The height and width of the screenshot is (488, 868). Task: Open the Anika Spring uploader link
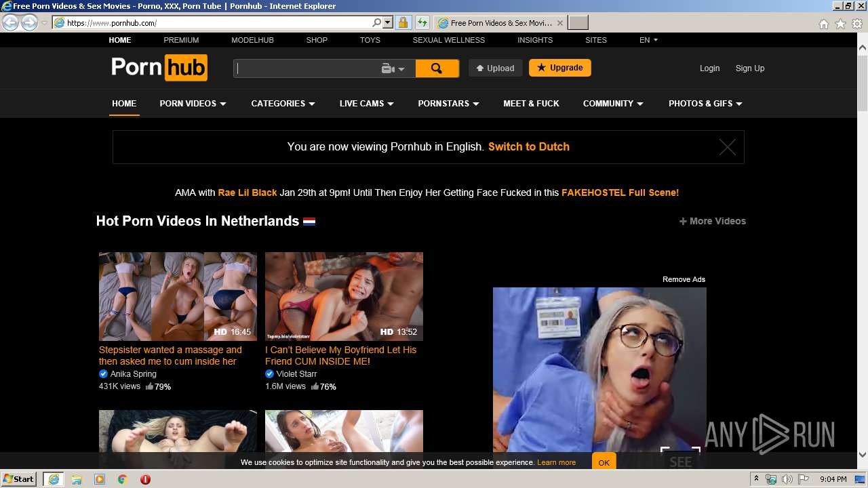click(134, 374)
